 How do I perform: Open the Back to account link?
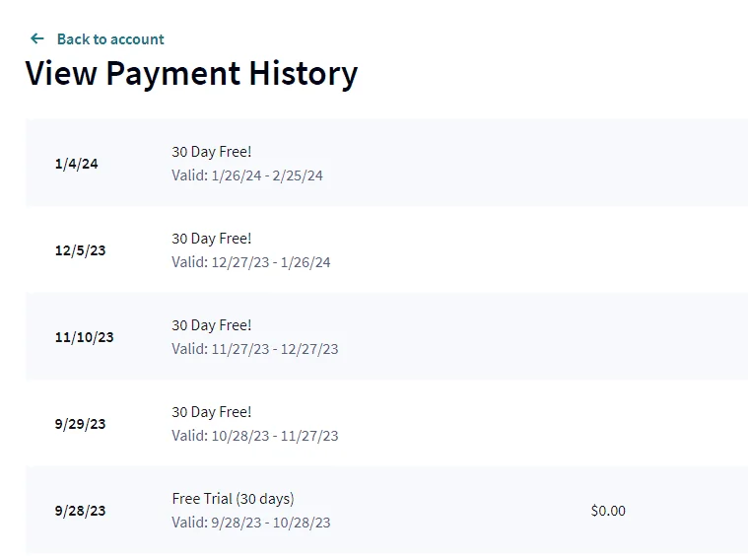coord(110,39)
